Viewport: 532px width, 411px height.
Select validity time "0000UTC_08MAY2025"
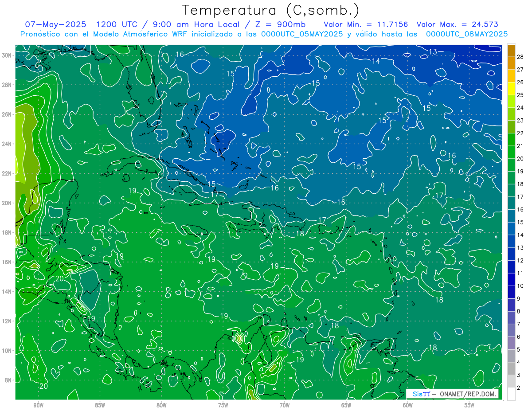467,34
